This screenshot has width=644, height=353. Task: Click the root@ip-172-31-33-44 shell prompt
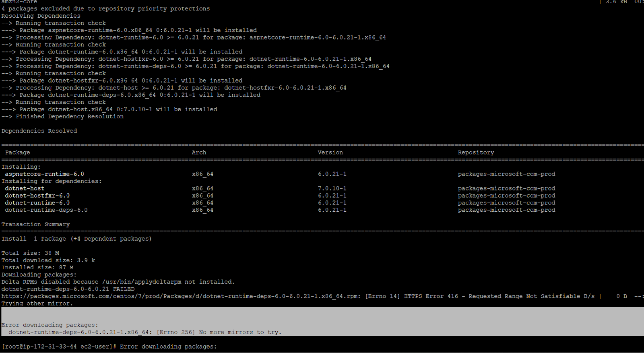(x=59, y=347)
